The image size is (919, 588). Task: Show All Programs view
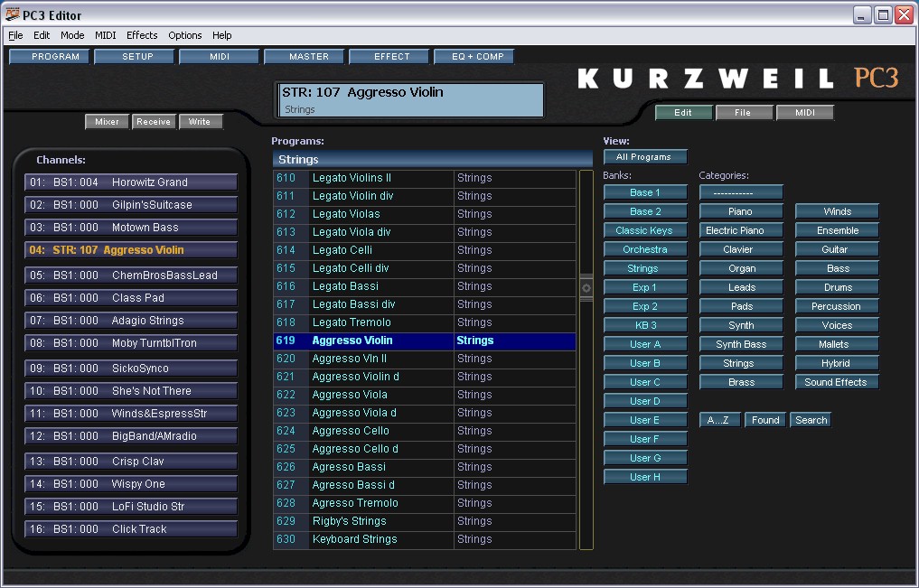pos(645,157)
